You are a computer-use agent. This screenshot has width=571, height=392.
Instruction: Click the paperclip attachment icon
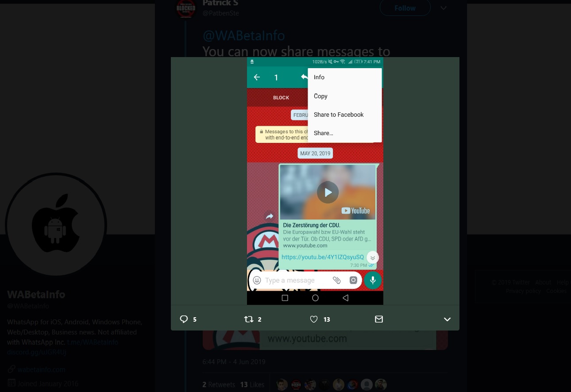point(336,280)
